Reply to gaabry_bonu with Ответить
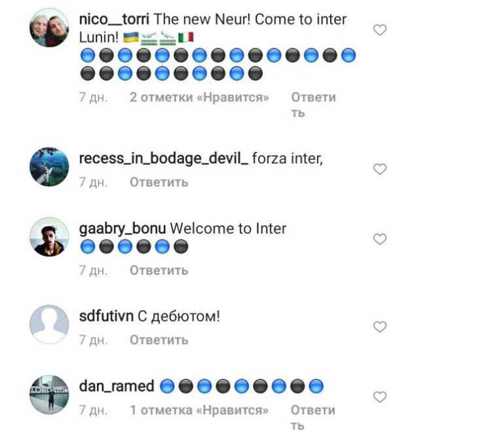This screenshot has height=448, width=503. click(x=158, y=271)
